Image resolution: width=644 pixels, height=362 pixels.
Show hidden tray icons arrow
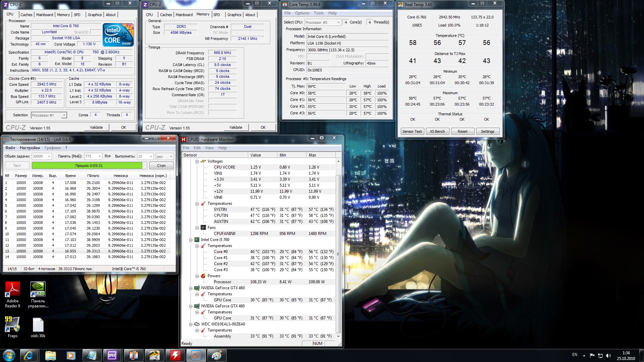point(584,356)
